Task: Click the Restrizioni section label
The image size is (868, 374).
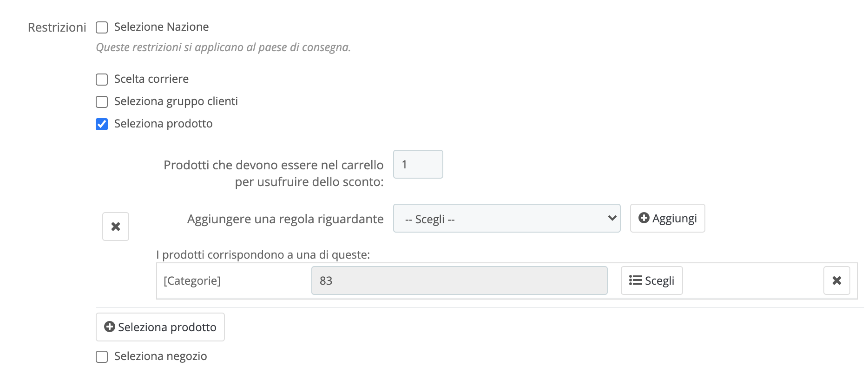Action: 57,27
